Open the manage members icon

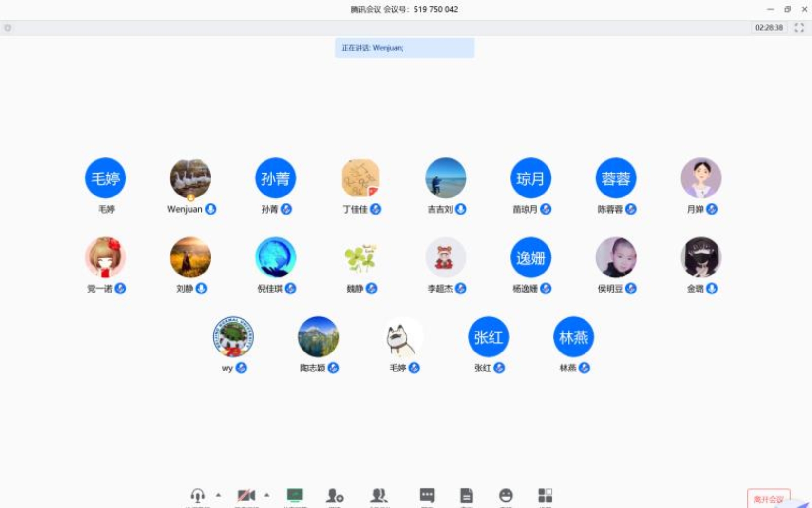point(378,496)
